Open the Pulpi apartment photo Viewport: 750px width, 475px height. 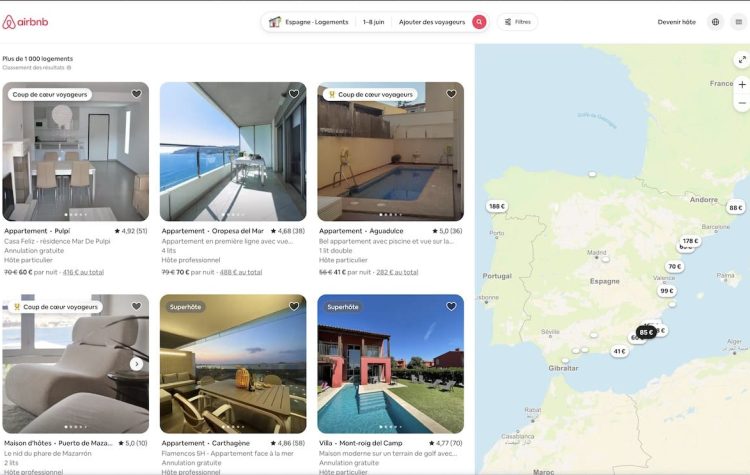click(x=76, y=151)
